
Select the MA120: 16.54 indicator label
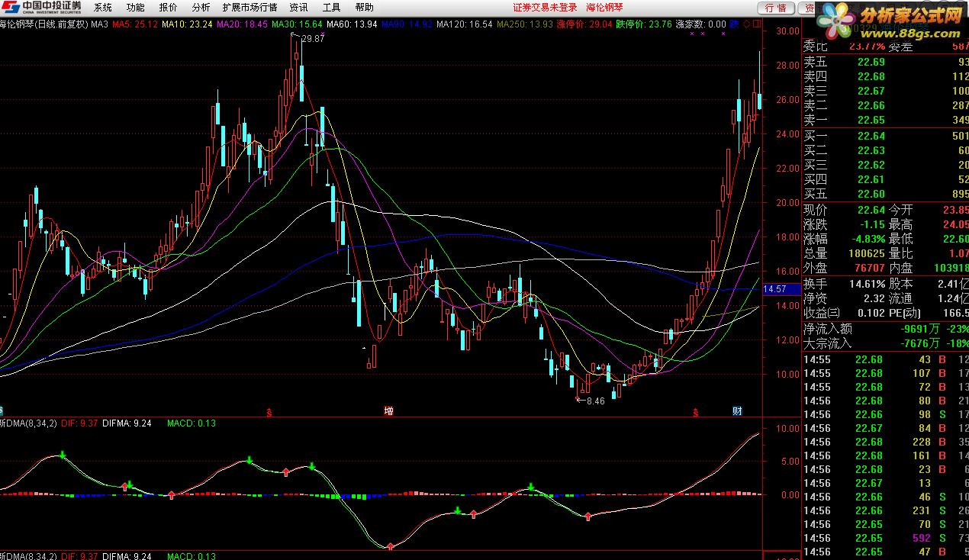click(x=465, y=24)
